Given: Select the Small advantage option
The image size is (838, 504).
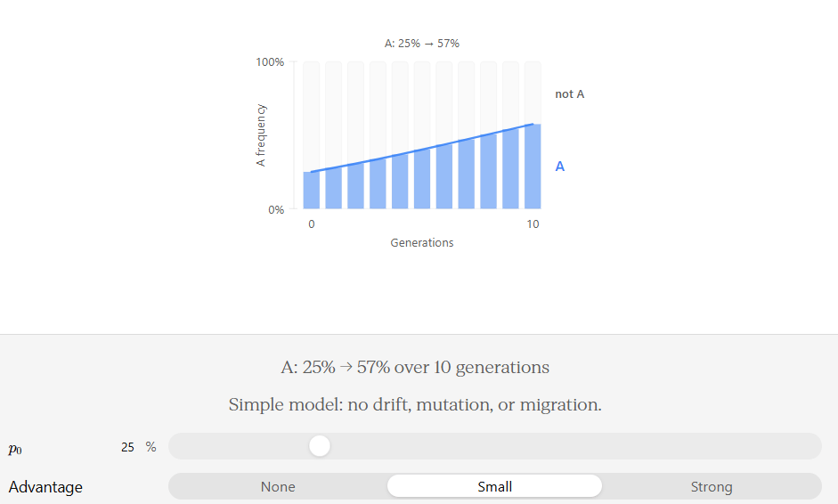Looking at the screenshot, I should pyautogui.click(x=494, y=486).
